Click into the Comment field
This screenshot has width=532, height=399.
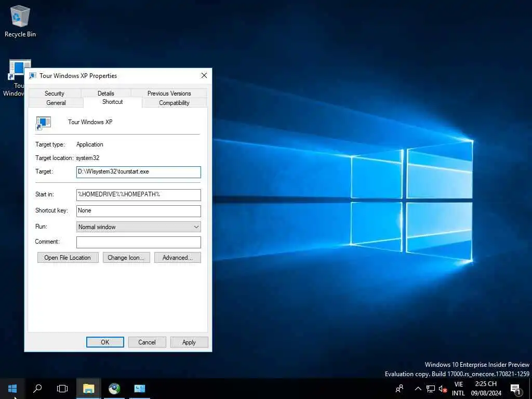tap(138, 242)
